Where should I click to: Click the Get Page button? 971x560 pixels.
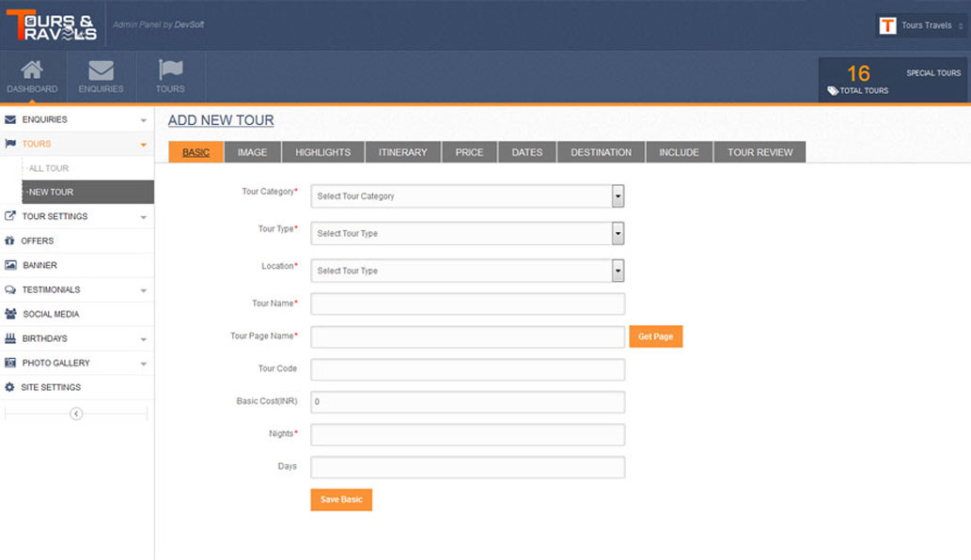(x=655, y=336)
